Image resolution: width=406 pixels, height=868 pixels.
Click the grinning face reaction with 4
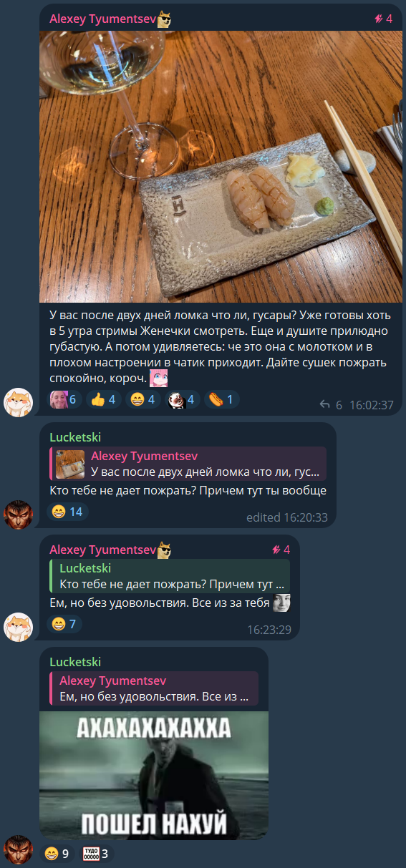[142, 399]
